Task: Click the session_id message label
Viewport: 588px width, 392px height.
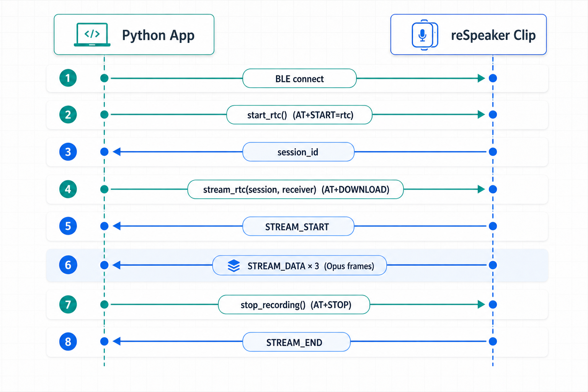Action: click(298, 152)
